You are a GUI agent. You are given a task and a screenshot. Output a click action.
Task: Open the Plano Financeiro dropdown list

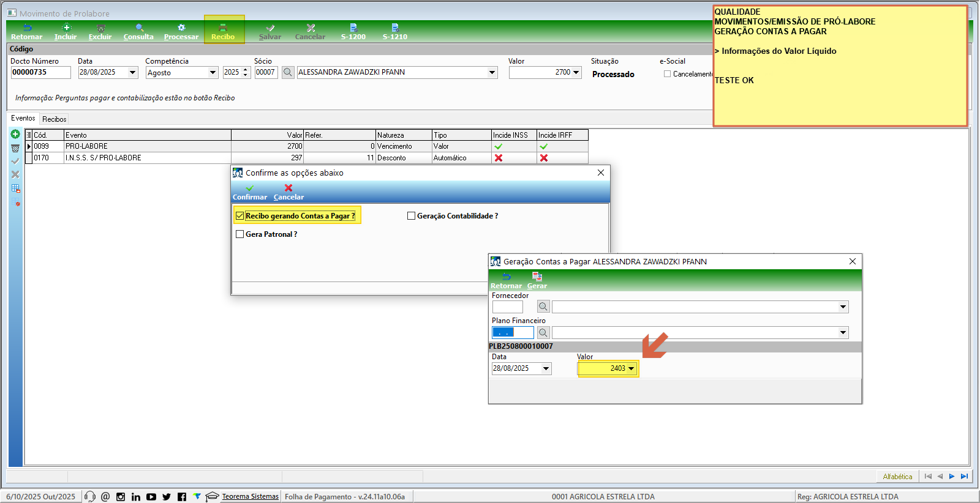(843, 333)
